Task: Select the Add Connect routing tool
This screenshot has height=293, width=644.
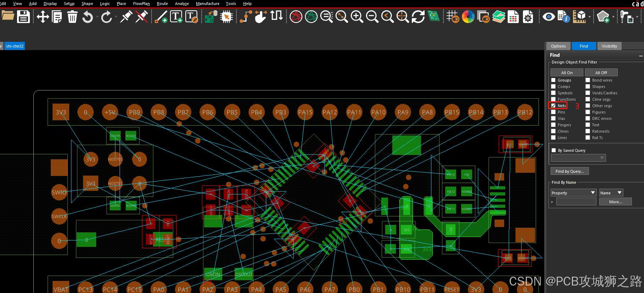Action: [x=246, y=17]
